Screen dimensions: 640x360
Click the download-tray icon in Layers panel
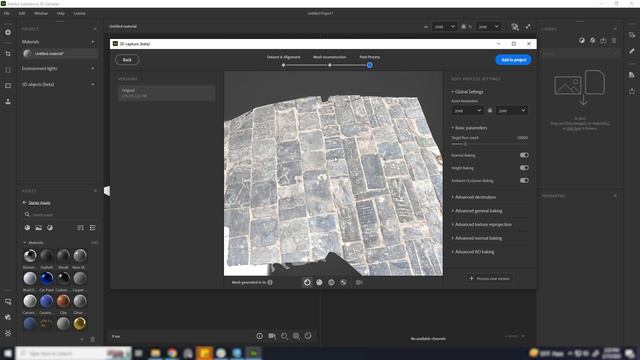(603, 40)
